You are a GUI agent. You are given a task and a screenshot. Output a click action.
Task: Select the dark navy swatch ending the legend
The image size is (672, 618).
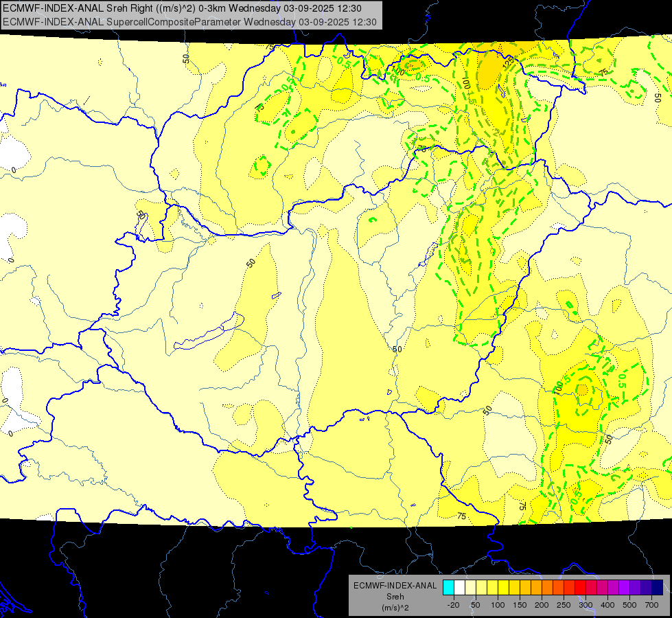pyautogui.click(x=657, y=587)
